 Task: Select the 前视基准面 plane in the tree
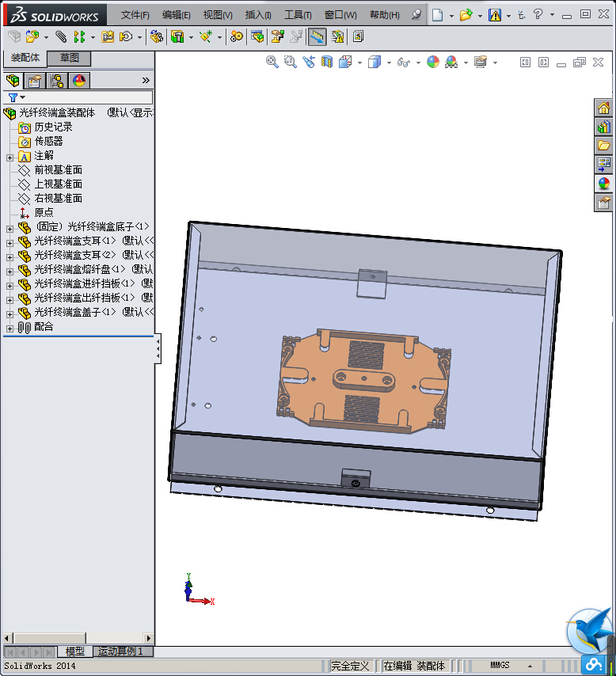(59, 170)
